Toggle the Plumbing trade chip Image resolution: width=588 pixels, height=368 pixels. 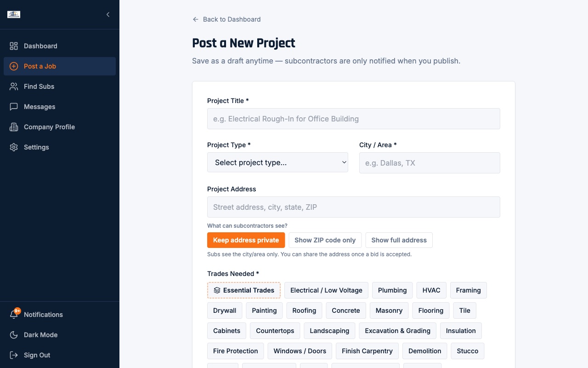392,290
